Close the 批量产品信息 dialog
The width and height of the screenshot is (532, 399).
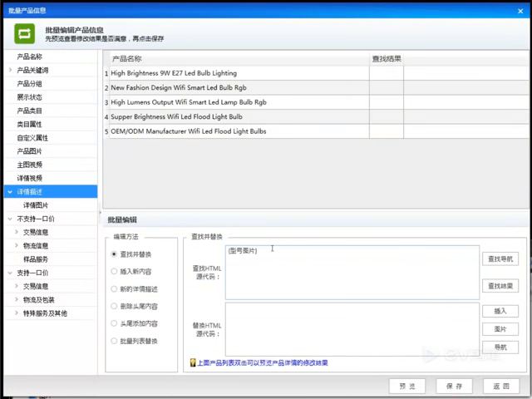tap(520, 11)
